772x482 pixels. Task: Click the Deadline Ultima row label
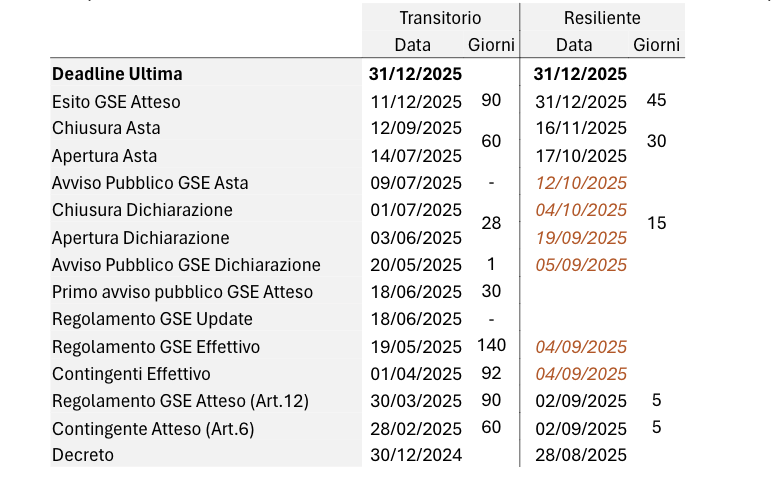tap(117, 74)
